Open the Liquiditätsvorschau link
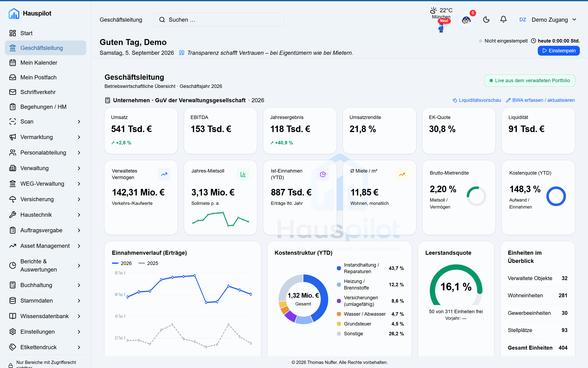This screenshot has height=368, width=588. pyautogui.click(x=477, y=100)
